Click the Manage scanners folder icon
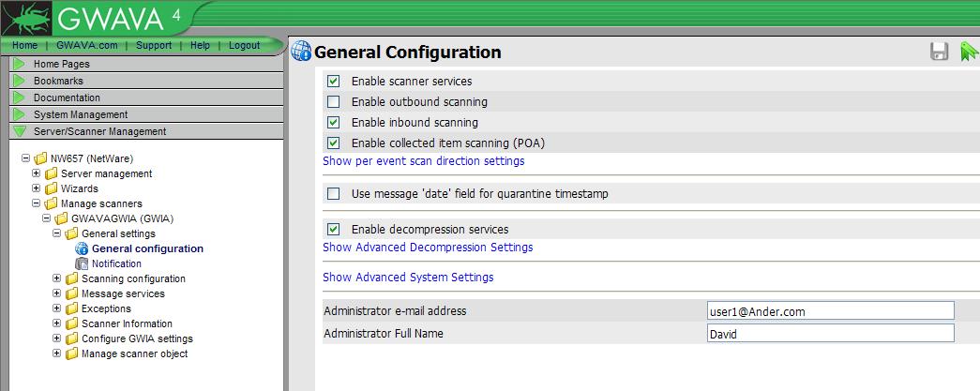 click(x=52, y=203)
